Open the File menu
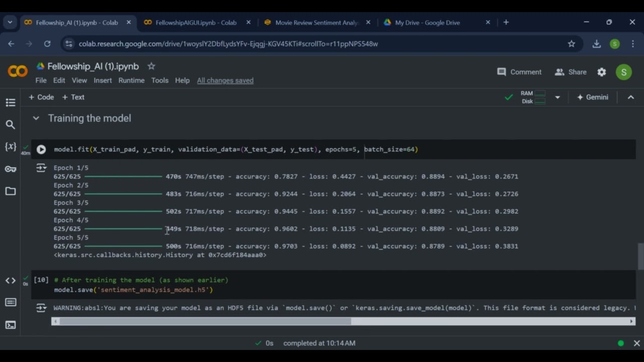 [41, 80]
